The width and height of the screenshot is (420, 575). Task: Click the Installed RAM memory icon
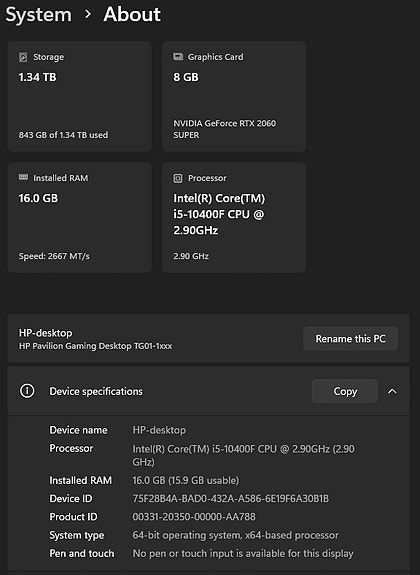23,177
